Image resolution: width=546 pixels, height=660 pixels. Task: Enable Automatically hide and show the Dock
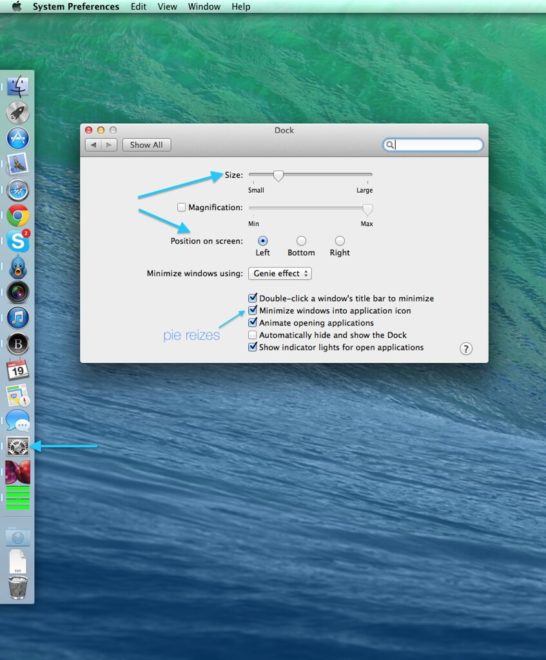click(x=253, y=335)
